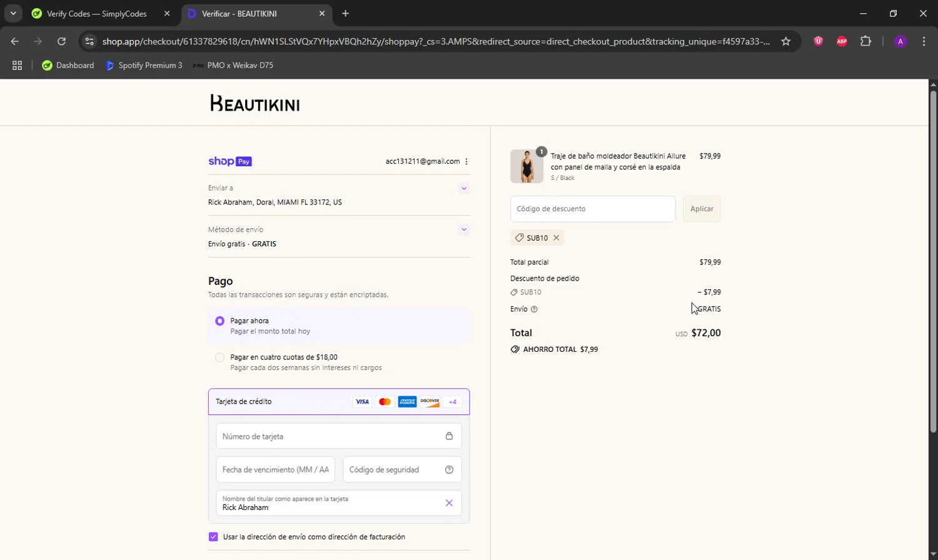
Task: Select Pagar en cuatro cuotas option
Action: click(x=219, y=357)
